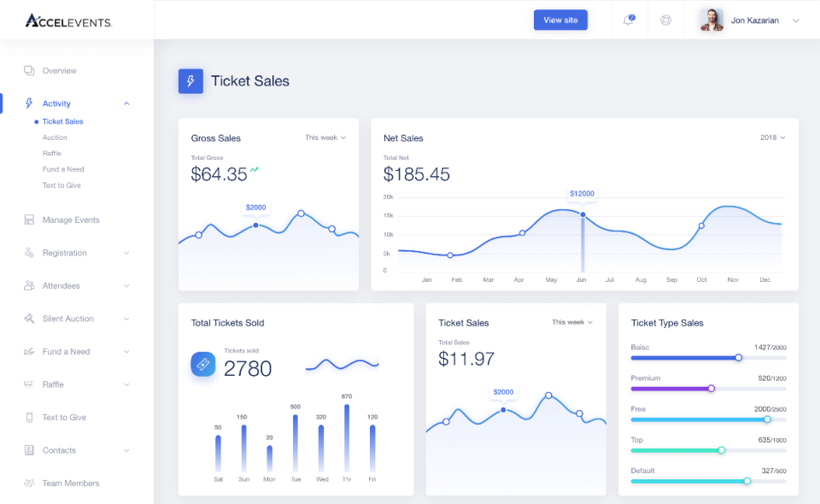Click the Accelevents logo
This screenshot has width=820, height=504.
click(68, 21)
